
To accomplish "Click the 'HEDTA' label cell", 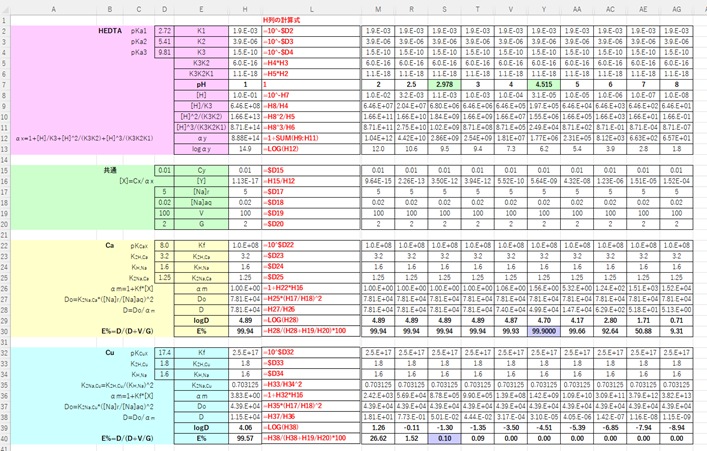I will tap(110, 31).
